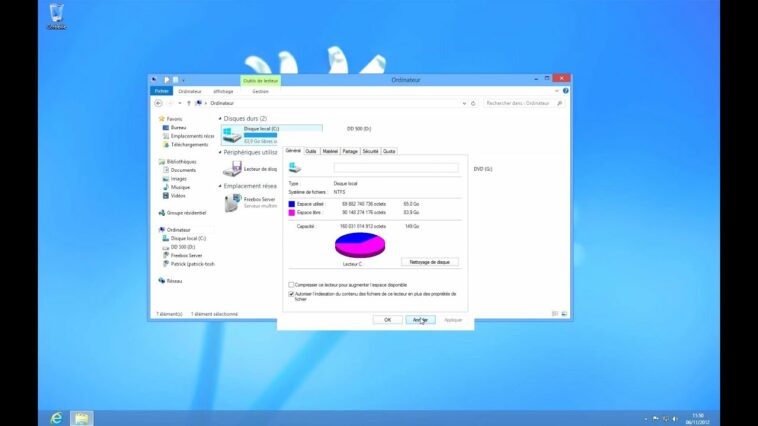This screenshot has height=426, width=758.
Task: Switch to the Outils tab
Action: pyautogui.click(x=311, y=151)
